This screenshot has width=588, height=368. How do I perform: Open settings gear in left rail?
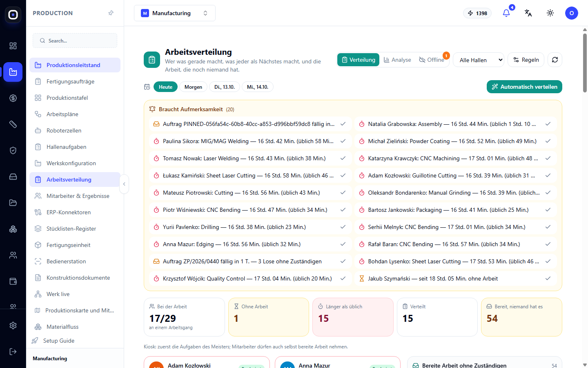click(x=13, y=325)
